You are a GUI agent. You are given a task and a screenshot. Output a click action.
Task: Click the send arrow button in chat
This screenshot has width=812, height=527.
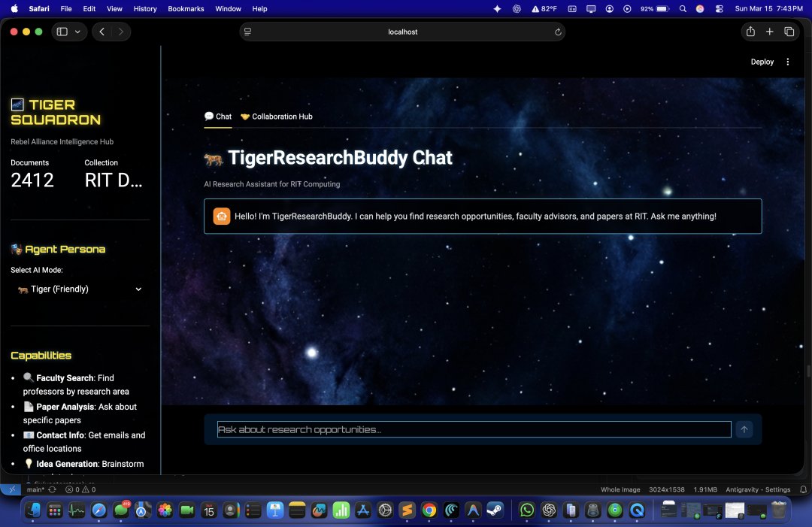click(x=744, y=429)
